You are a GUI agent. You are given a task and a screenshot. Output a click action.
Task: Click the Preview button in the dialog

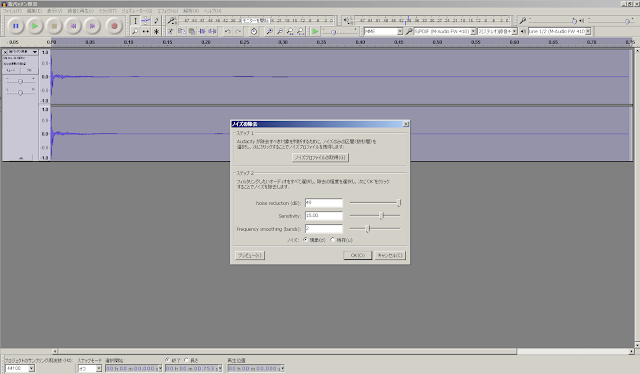tap(250, 256)
